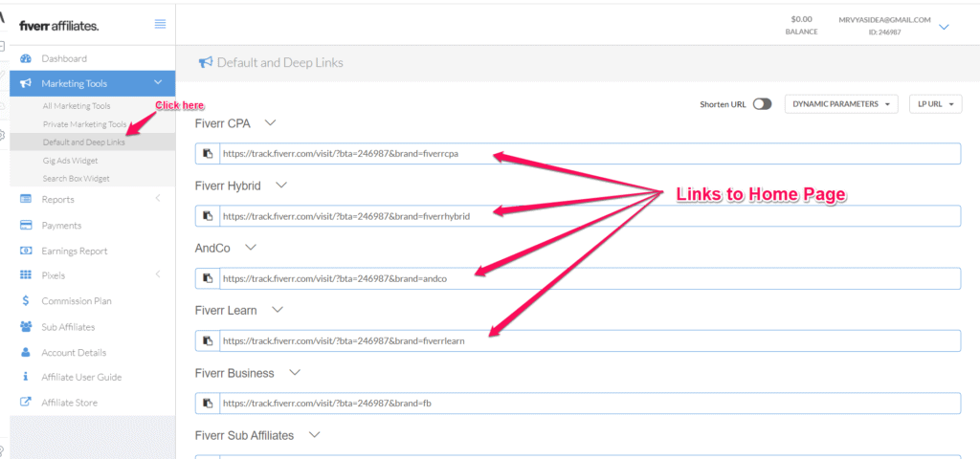Click the Payments card icon in the sidebar
Image resolution: width=980 pixels, height=459 pixels.
[x=26, y=226]
